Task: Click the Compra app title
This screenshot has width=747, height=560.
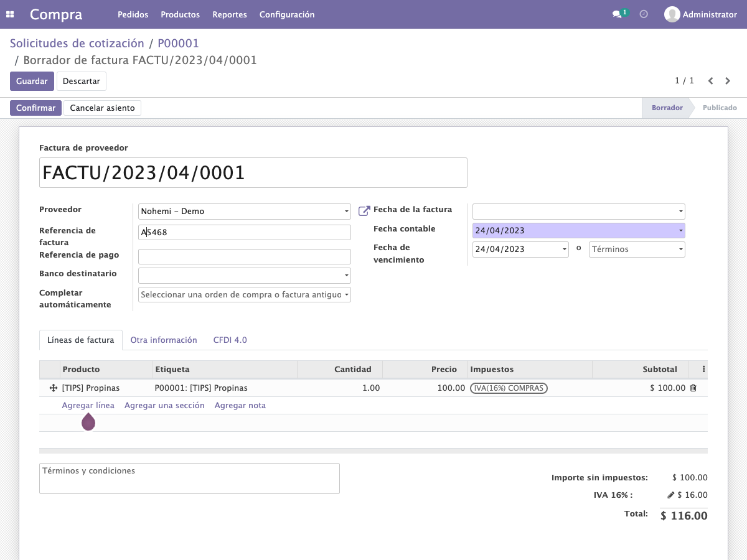Action: pos(56,14)
